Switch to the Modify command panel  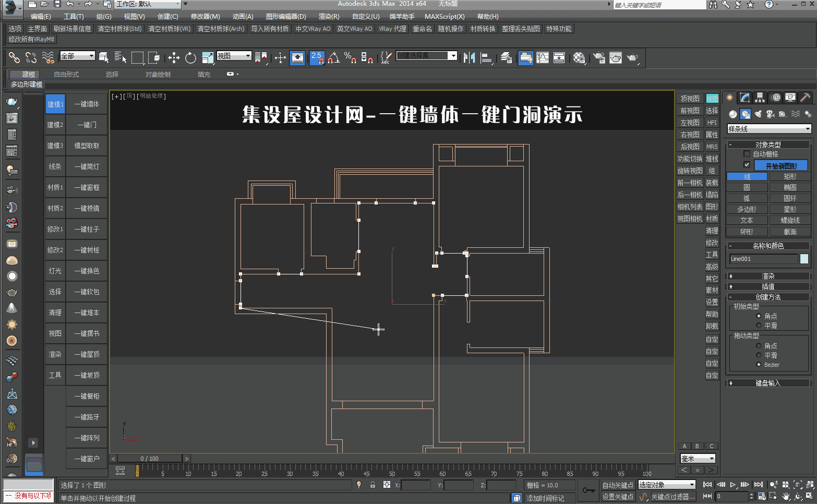[744, 98]
